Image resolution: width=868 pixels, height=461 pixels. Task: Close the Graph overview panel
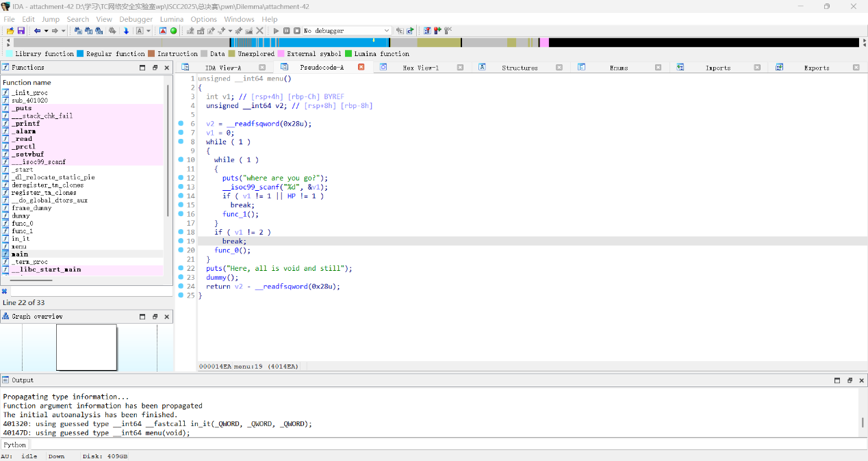[167, 317]
